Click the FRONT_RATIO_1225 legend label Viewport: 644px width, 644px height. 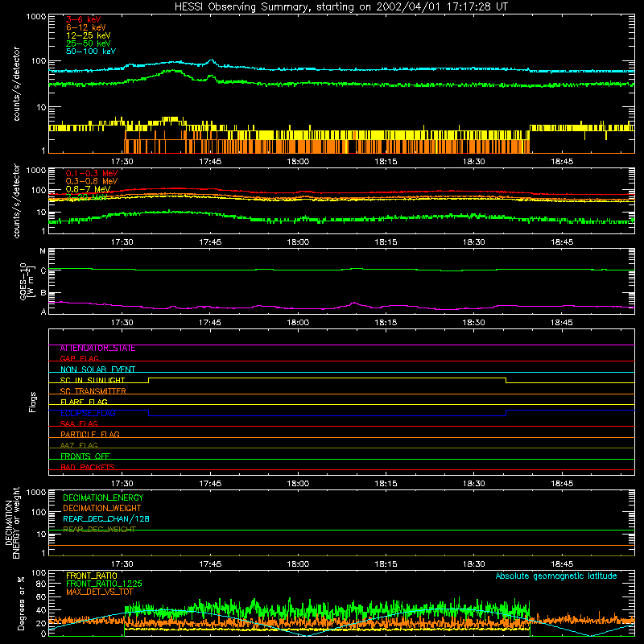(x=104, y=584)
